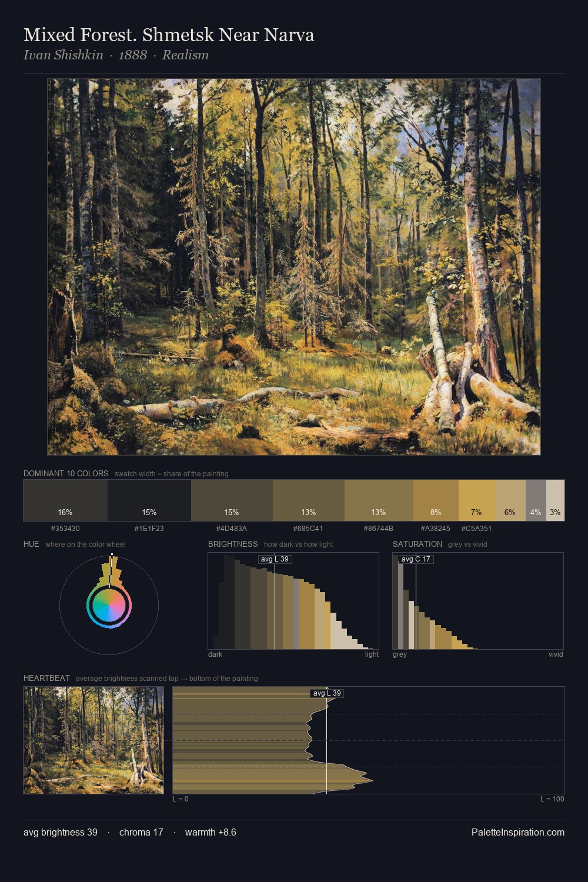Open the small painting thumbnail beside Heartbeat chart
The image size is (588, 882).
(93, 740)
